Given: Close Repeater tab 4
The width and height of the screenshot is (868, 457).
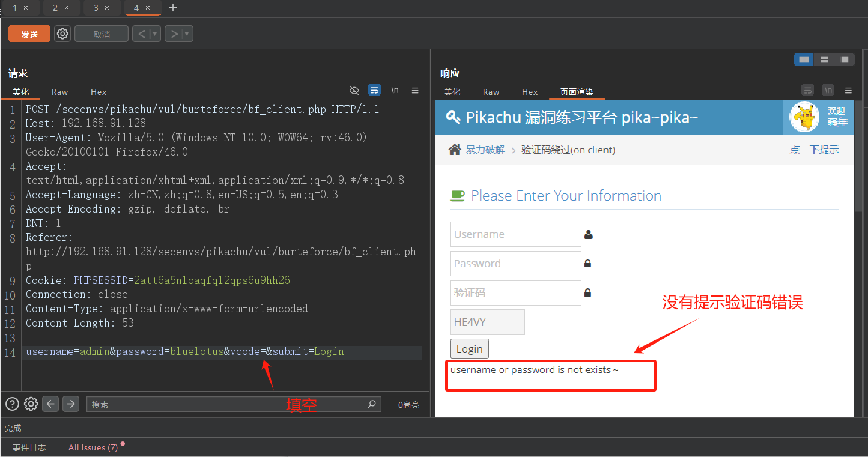Looking at the screenshot, I should point(148,8).
